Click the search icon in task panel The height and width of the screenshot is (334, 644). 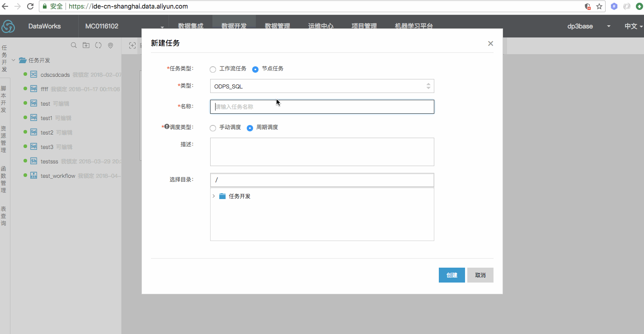[x=74, y=45]
